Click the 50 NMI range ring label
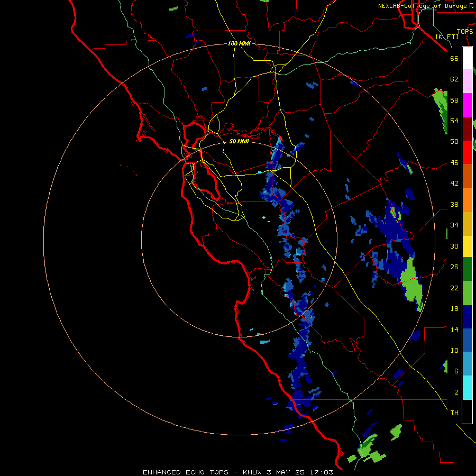 [x=239, y=141]
